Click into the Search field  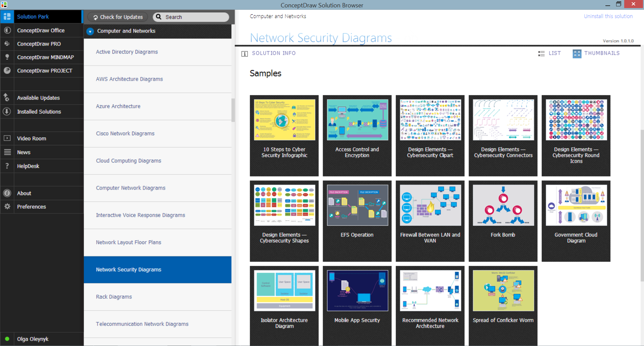[191, 17]
